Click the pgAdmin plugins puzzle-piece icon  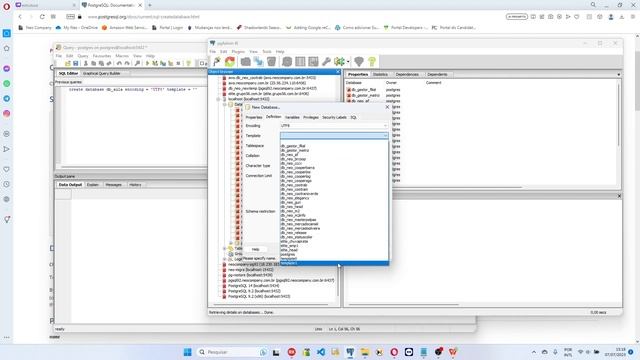point(339,62)
